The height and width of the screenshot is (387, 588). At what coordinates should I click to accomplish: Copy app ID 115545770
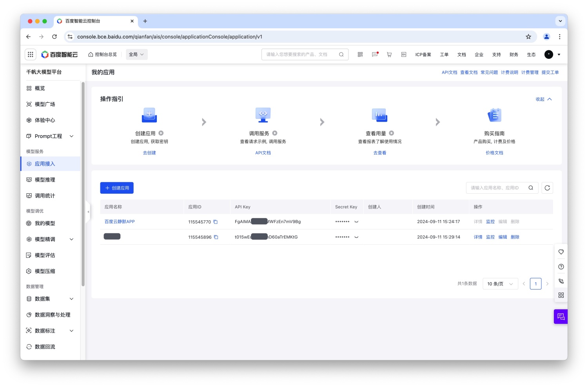[x=216, y=222]
